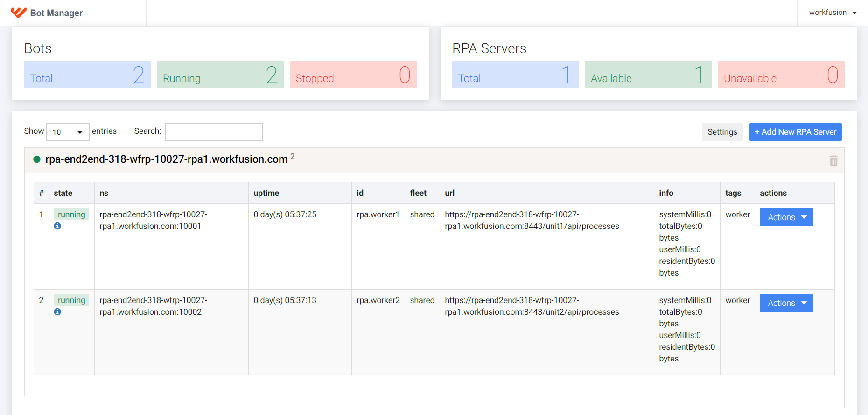Click the running badge for rpa.worker1
868x415 pixels.
(71, 214)
